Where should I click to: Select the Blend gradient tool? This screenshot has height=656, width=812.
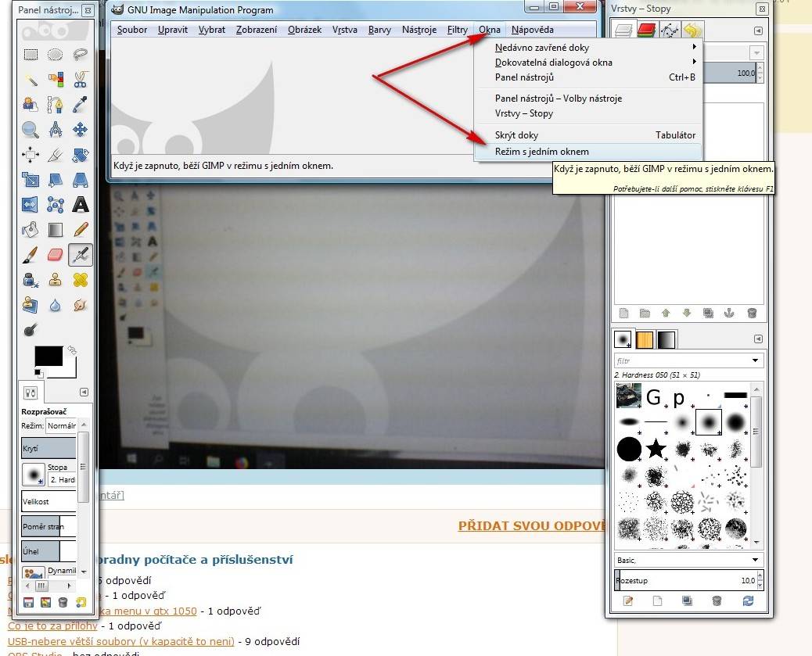click(x=56, y=229)
